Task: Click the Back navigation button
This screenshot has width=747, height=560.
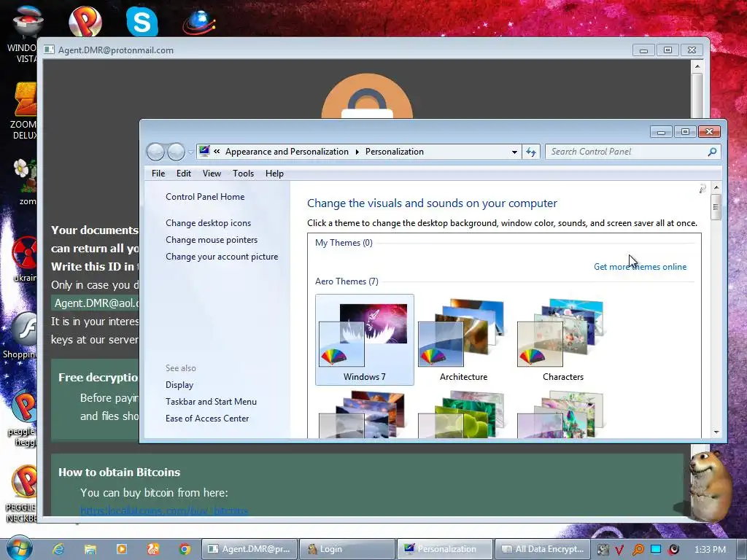Action: 156,152
